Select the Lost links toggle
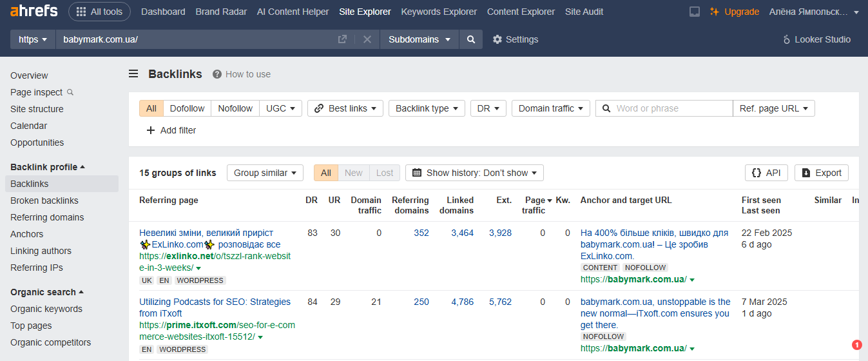868x361 pixels. coord(385,173)
